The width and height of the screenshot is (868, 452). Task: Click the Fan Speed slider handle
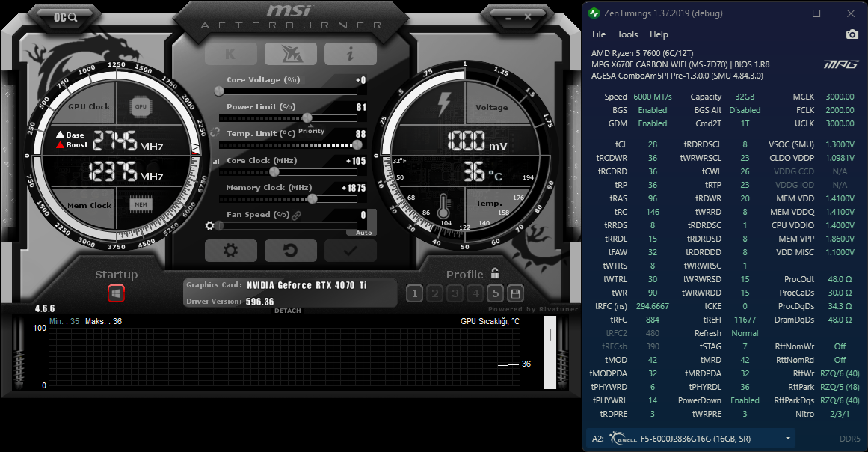[219, 225]
